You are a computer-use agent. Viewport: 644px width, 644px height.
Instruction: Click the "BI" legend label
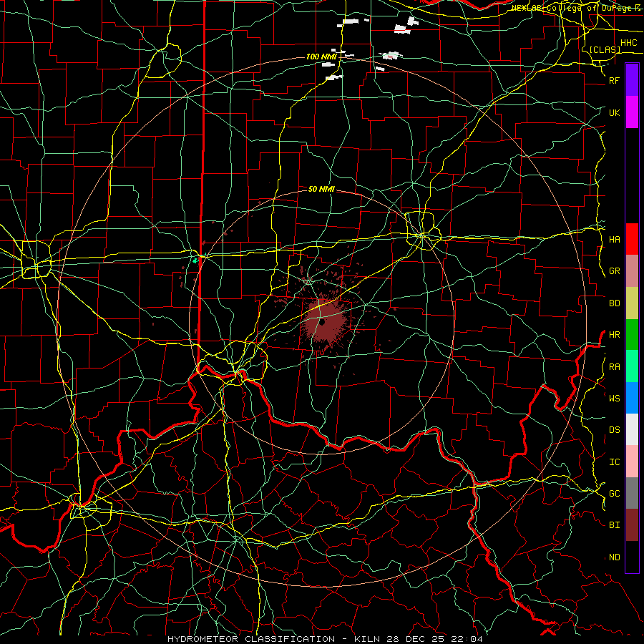[614, 525]
